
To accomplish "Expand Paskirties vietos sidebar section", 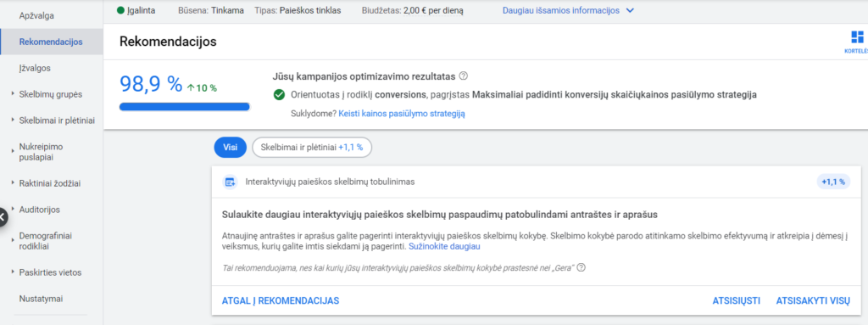I will click(x=13, y=272).
